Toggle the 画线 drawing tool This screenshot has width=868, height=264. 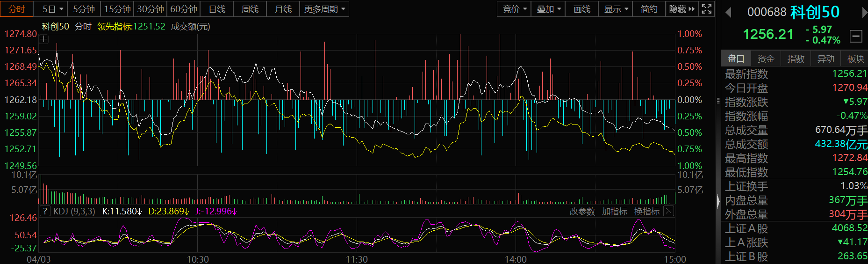(x=581, y=9)
